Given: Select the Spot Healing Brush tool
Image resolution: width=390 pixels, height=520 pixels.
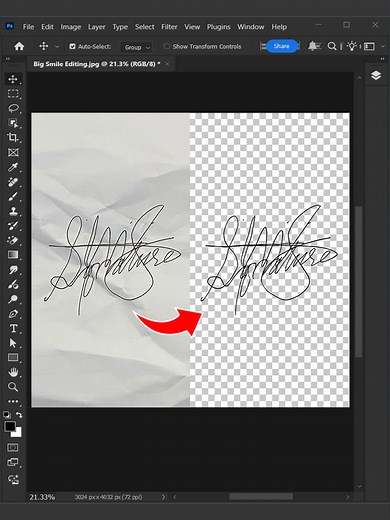Looking at the screenshot, I should [13, 182].
